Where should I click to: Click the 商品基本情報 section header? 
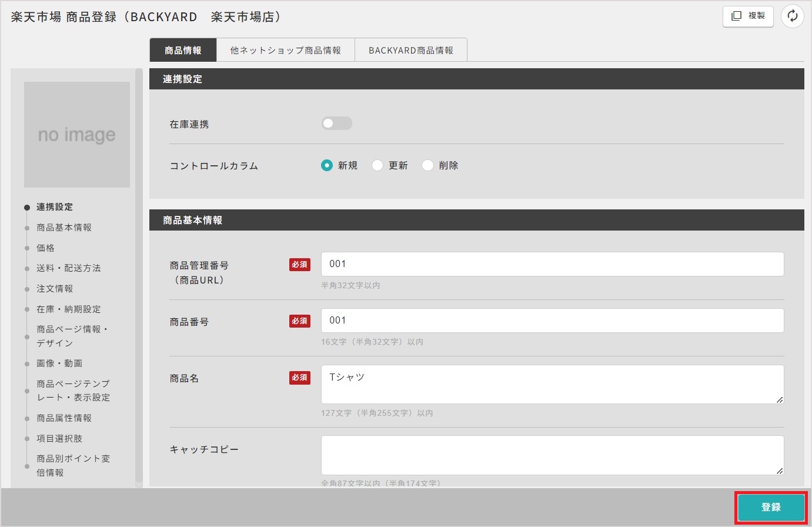point(477,220)
